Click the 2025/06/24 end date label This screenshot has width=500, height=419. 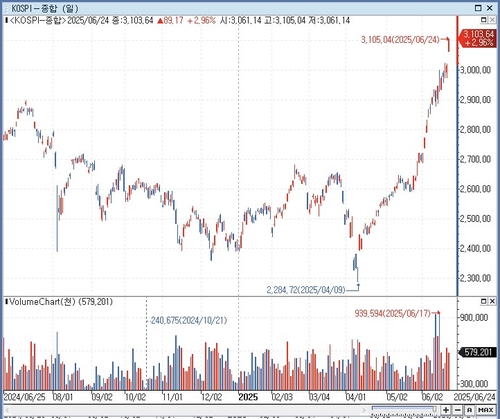(474, 397)
